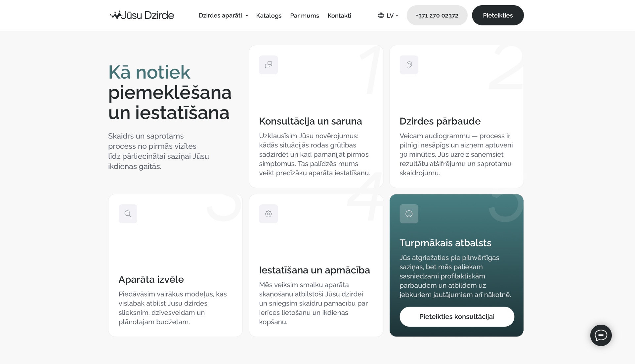Click the Konsultācija un saruna heading
The width and height of the screenshot is (635, 364).
coord(311,121)
